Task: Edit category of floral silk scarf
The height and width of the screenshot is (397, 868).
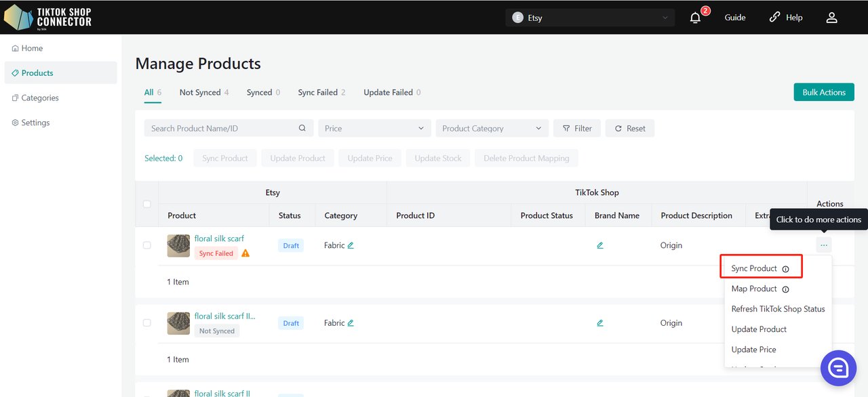Action: click(x=351, y=246)
